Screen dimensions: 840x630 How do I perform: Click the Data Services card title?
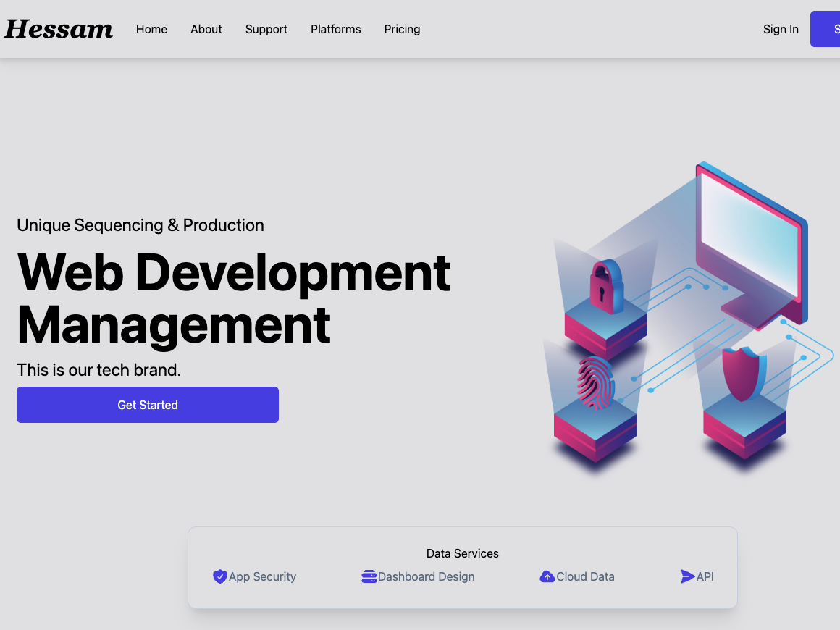pos(462,553)
